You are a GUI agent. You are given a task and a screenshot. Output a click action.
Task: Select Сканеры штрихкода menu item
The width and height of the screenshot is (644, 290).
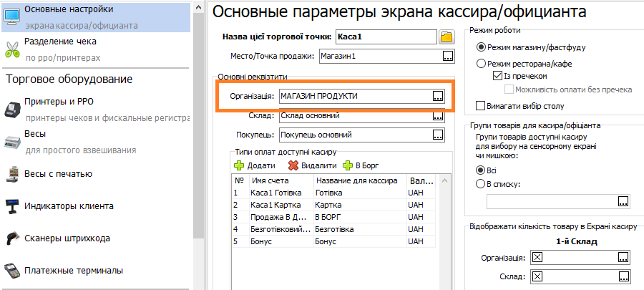[96, 238]
